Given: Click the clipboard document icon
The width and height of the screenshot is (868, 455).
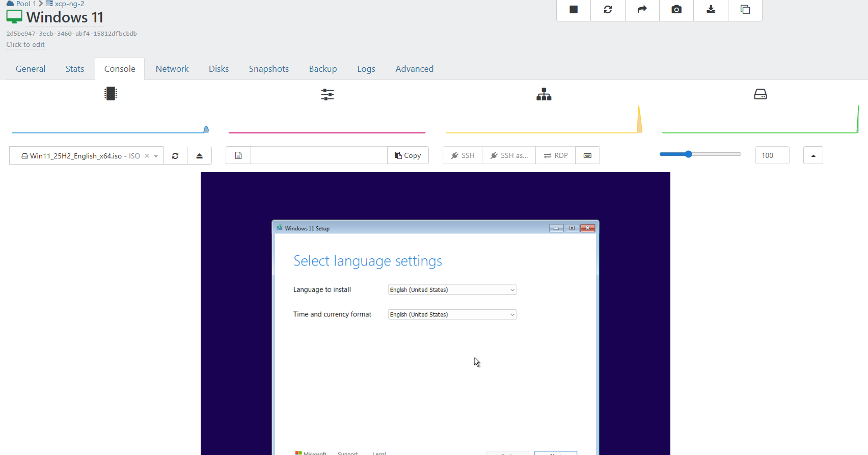Looking at the screenshot, I should 238,155.
